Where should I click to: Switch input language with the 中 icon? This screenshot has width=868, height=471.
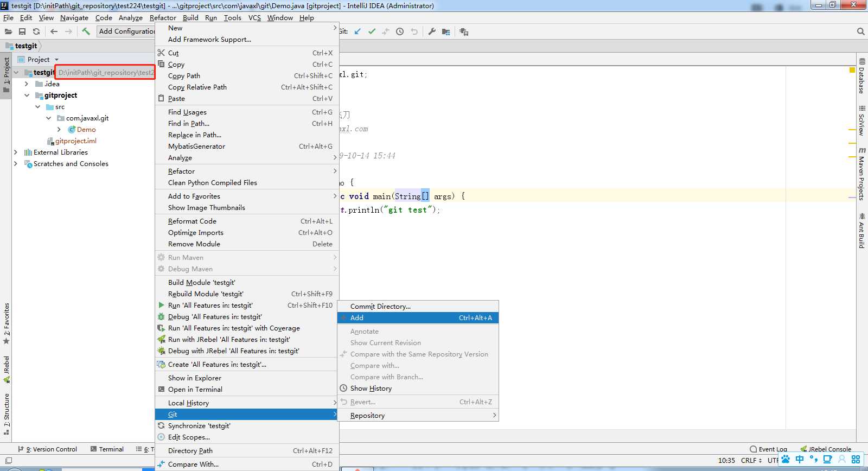tap(800, 459)
